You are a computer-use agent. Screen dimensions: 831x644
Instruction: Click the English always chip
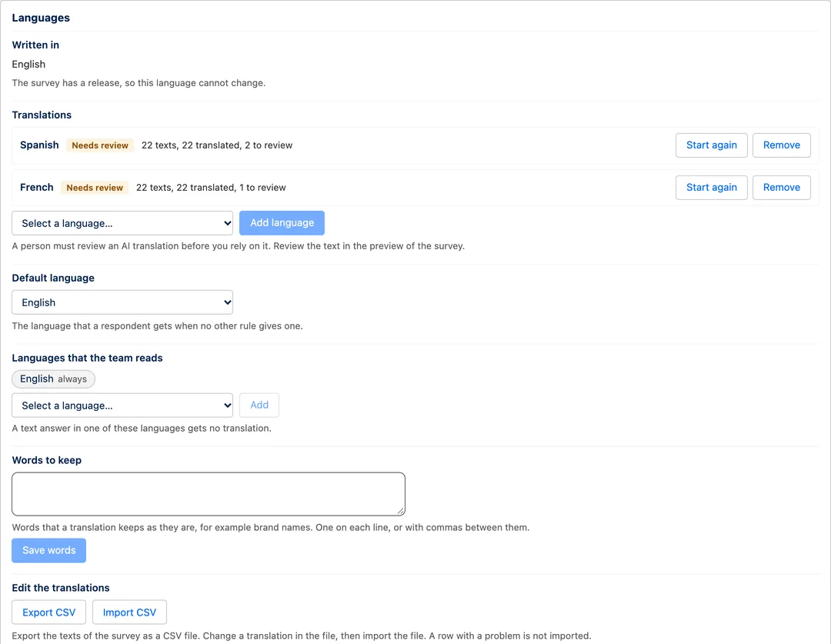tap(53, 379)
